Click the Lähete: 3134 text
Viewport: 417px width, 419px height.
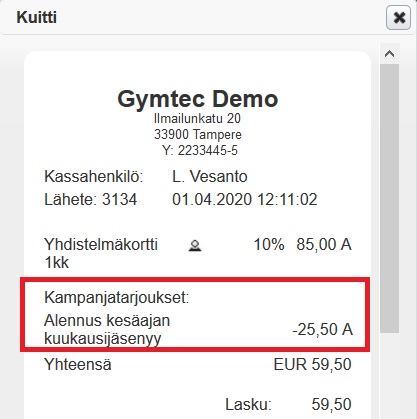[x=91, y=200]
